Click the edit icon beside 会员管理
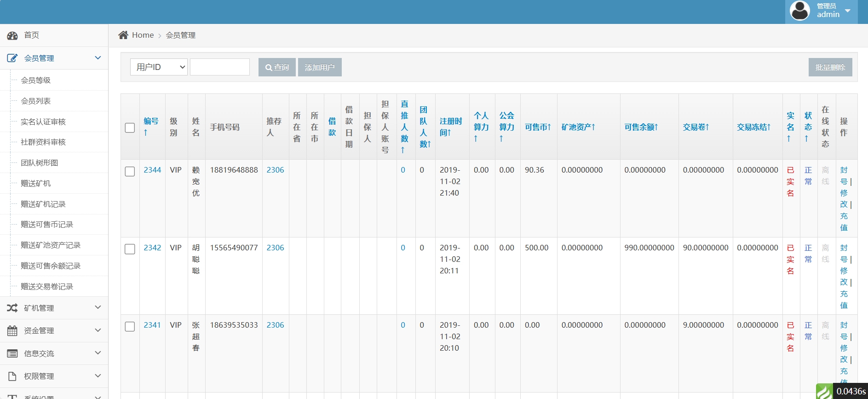The image size is (868, 399). tap(12, 58)
